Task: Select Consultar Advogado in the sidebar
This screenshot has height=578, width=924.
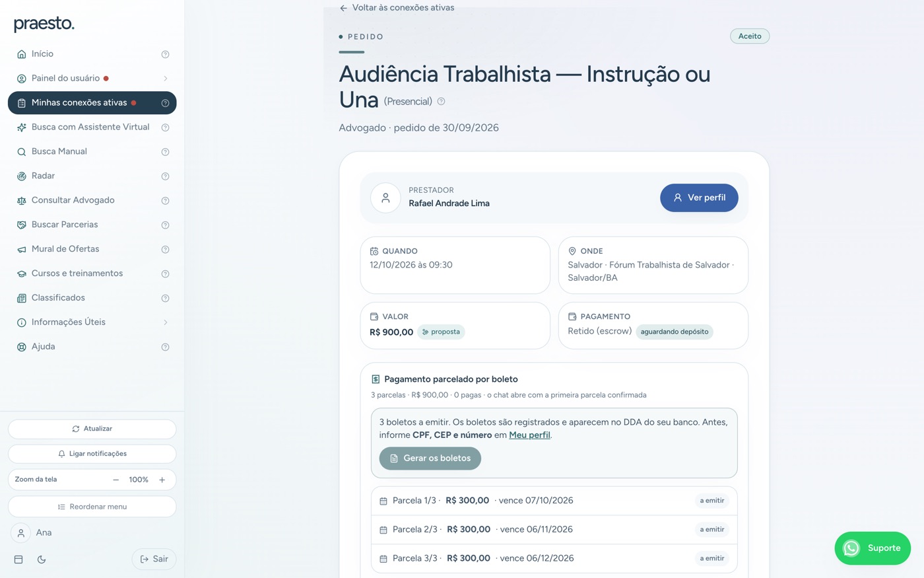Action: (x=92, y=201)
